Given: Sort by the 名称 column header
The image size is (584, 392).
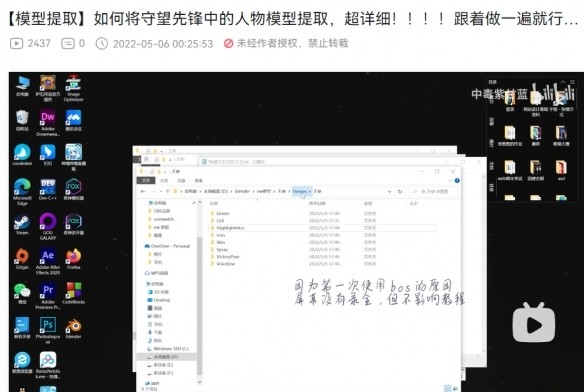Looking at the screenshot, I should tap(213, 203).
